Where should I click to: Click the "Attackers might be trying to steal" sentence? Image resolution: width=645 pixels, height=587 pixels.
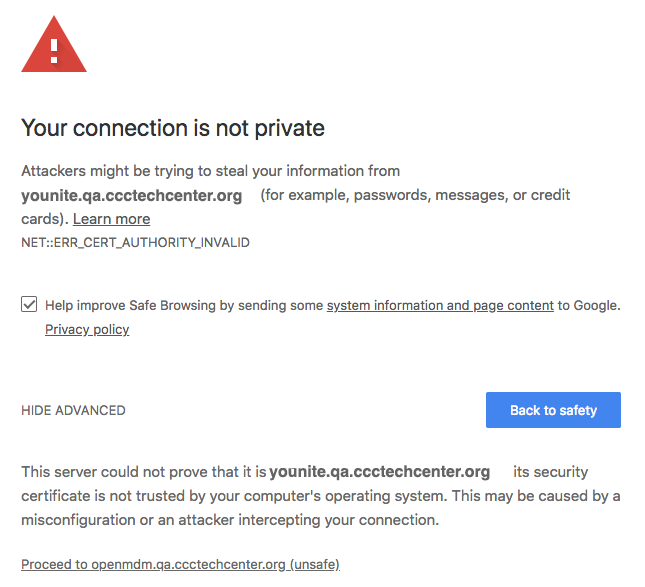click(210, 171)
